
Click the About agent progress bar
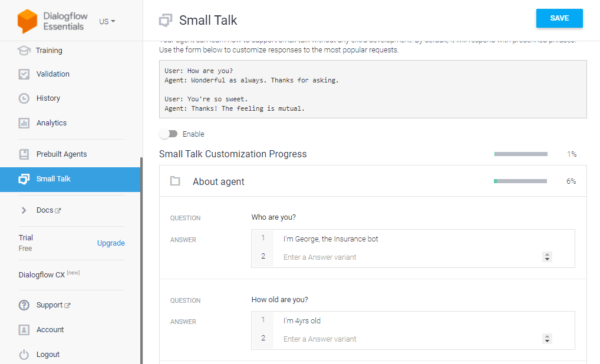(520, 181)
